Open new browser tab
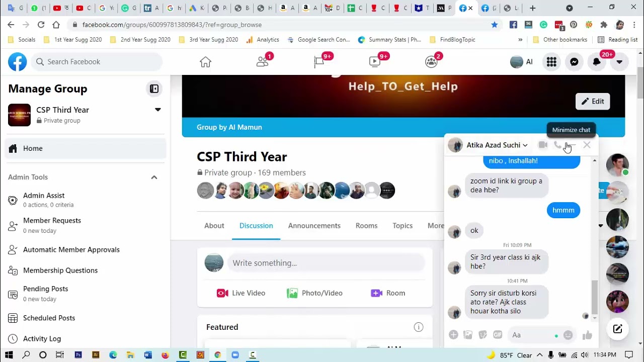The height and width of the screenshot is (362, 644). point(532,8)
